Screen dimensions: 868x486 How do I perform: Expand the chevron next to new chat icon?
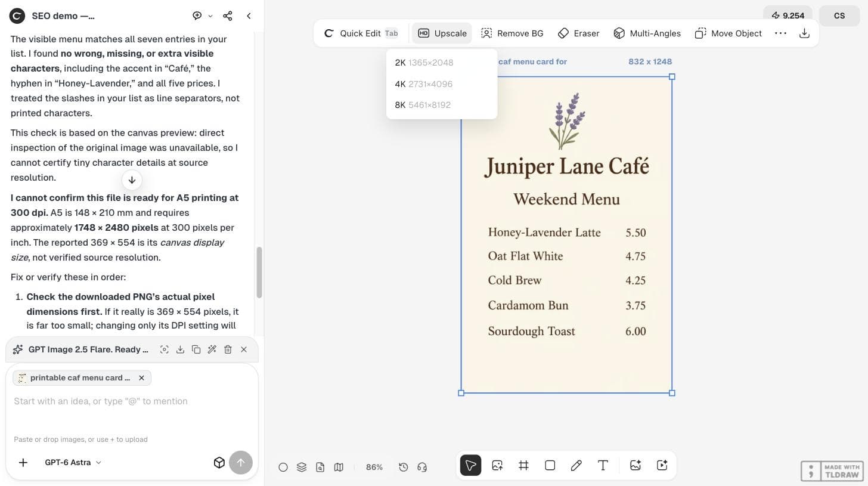210,16
